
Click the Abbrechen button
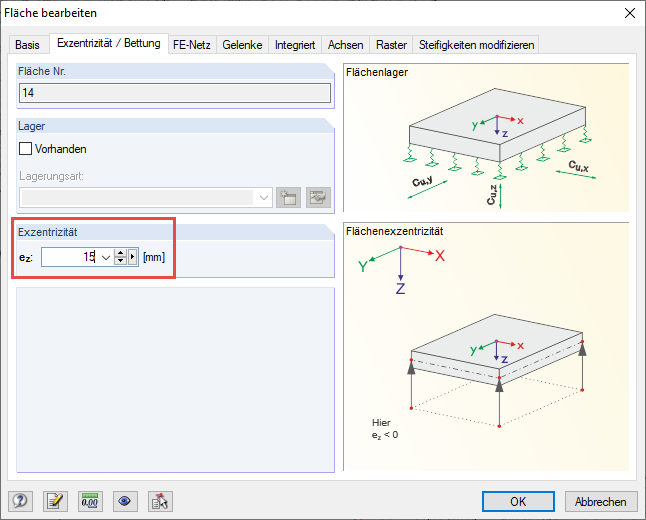click(x=601, y=501)
